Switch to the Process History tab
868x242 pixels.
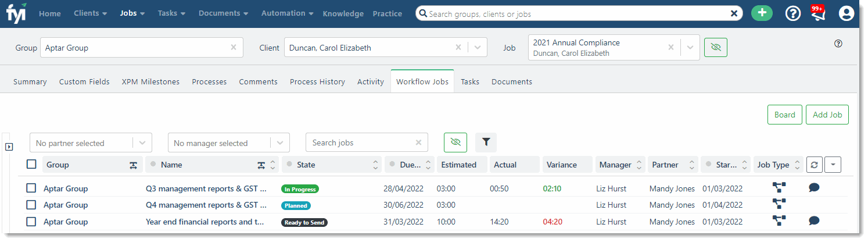point(317,81)
